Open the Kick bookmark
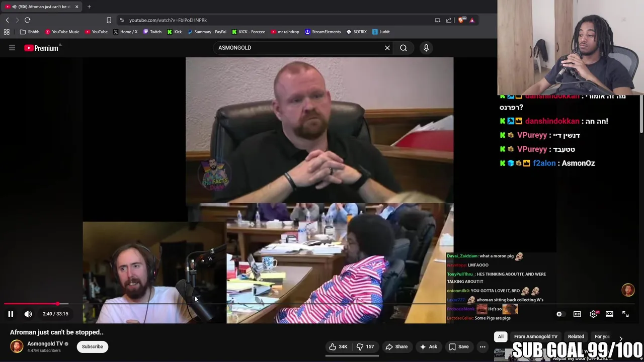Screen dimensions: 644x362 pyautogui.click(x=174, y=32)
